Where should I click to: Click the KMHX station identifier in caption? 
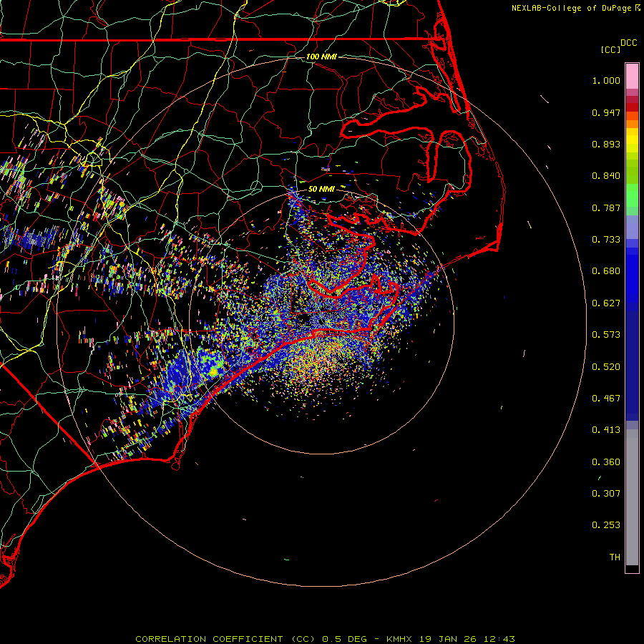tap(399, 639)
